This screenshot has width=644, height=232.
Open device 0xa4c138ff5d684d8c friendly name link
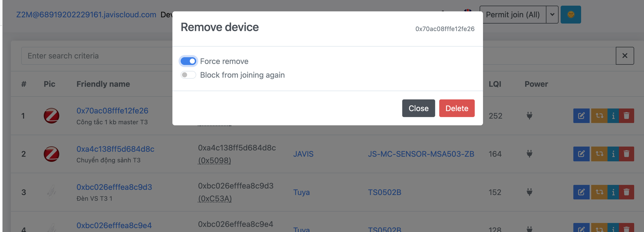[115, 149]
